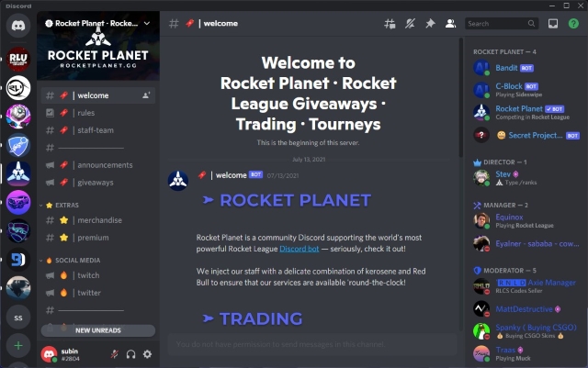
Task: Expand the Rocket Planet server dropdown
Action: 147,23
